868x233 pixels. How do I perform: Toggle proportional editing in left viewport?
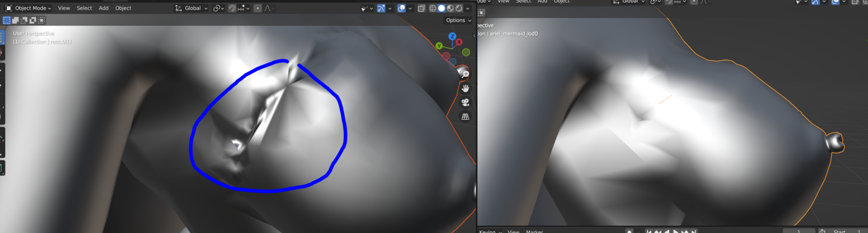pyautogui.click(x=257, y=8)
